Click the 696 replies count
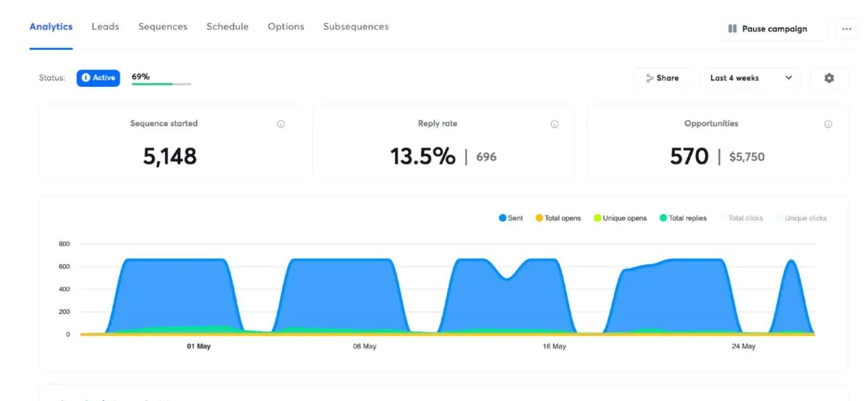This screenshot has height=401, width=868. (x=486, y=157)
